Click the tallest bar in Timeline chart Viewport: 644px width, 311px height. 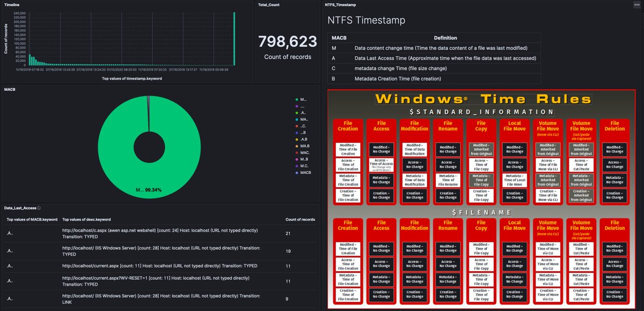click(x=235, y=39)
